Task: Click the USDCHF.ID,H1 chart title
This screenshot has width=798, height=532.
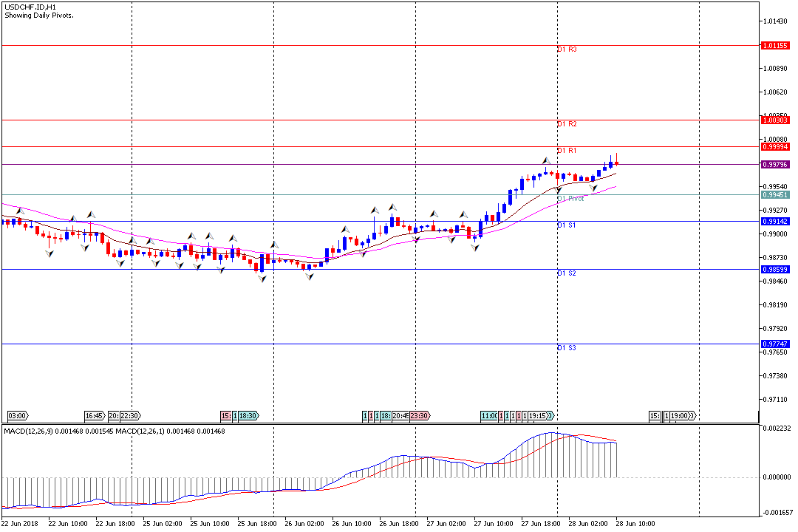Action: [x=30, y=7]
